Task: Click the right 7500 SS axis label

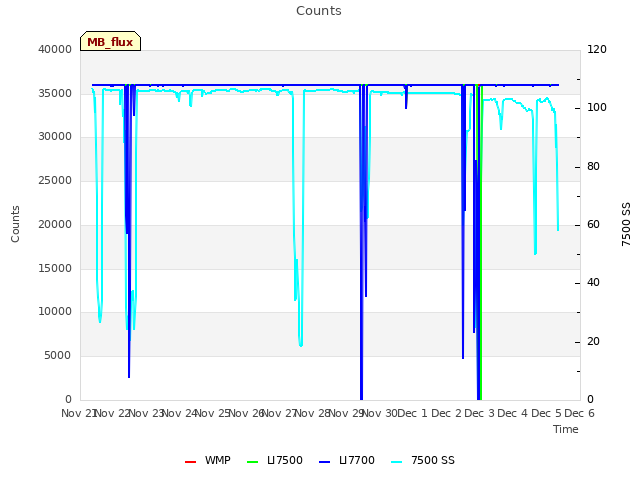Action: click(x=626, y=224)
